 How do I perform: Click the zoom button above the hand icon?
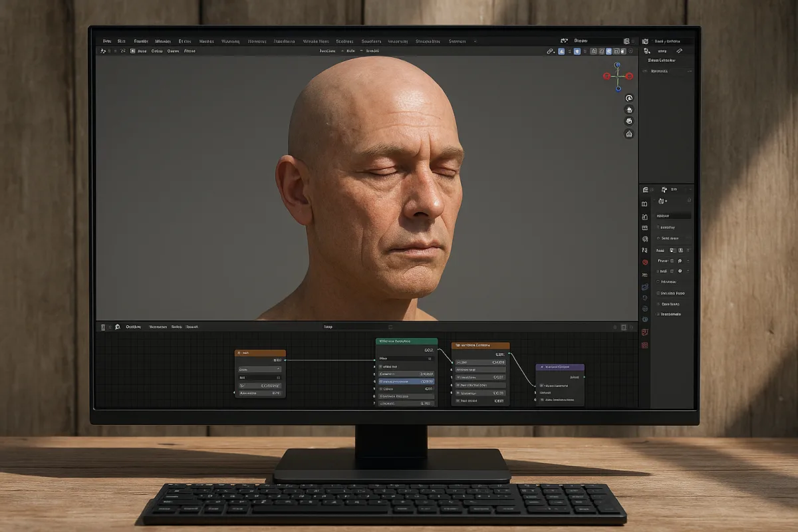coord(629,98)
